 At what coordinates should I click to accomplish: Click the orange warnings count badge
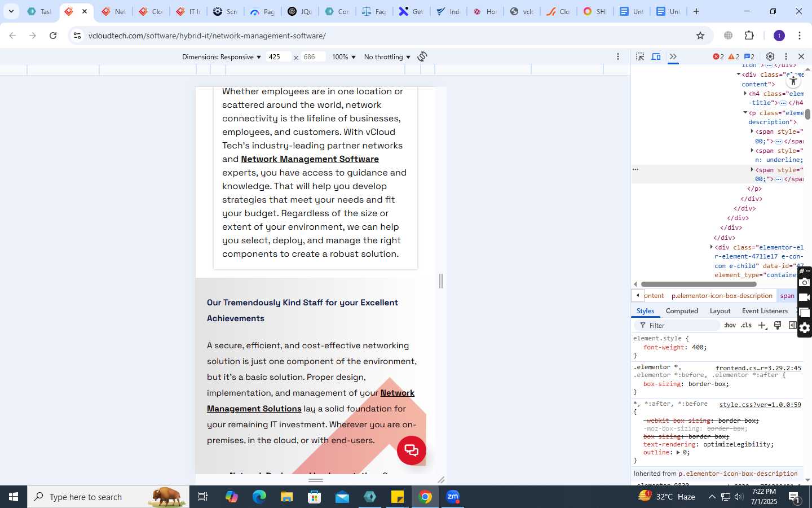click(x=734, y=56)
